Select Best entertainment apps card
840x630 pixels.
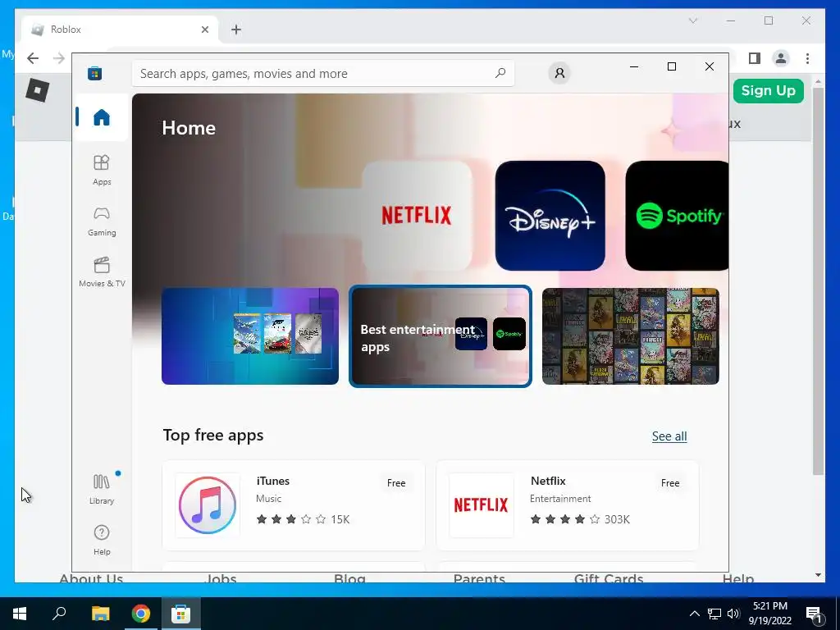pos(441,336)
